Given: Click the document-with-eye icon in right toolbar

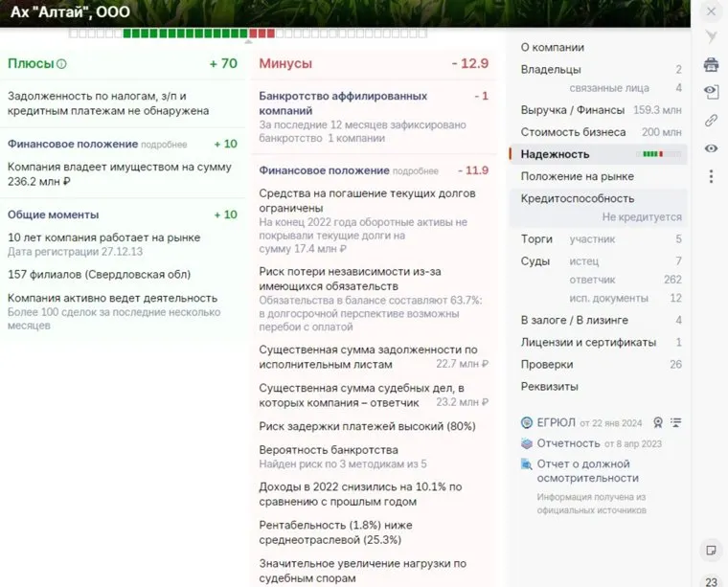Looking at the screenshot, I should click(x=711, y=92).
